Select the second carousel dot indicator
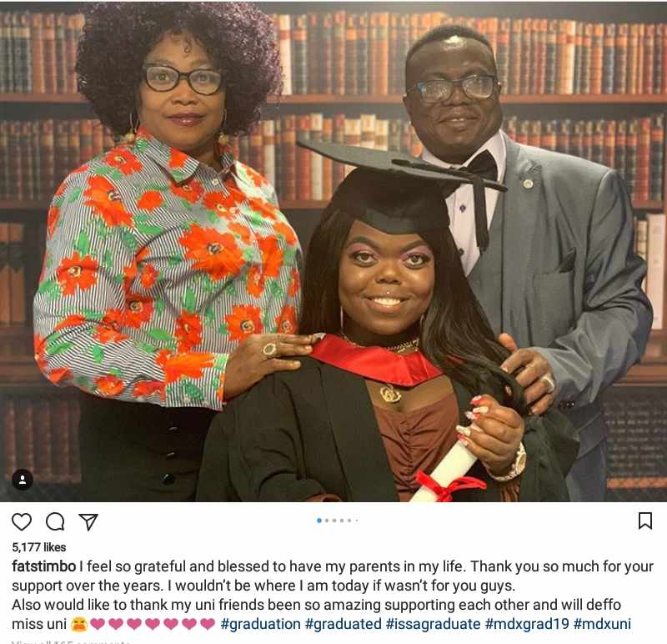The width and height of the screenshot is (667, 644). click(327, 521)
